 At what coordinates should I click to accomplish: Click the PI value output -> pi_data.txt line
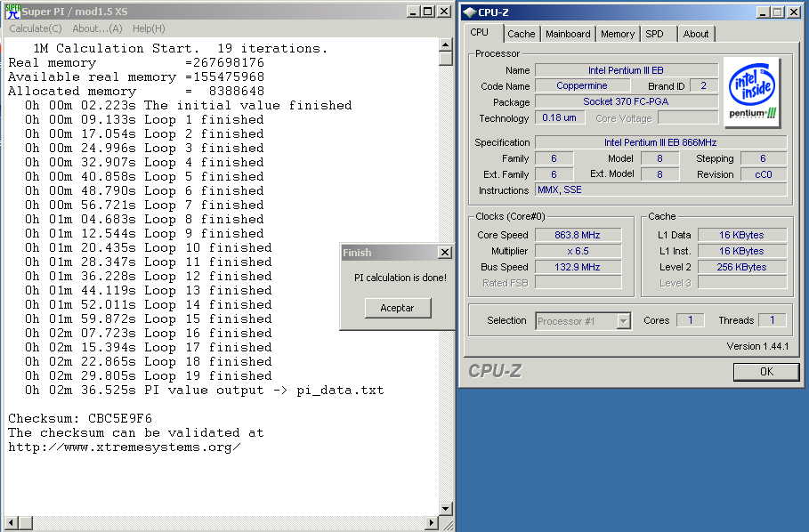click(x=205, y=391)
